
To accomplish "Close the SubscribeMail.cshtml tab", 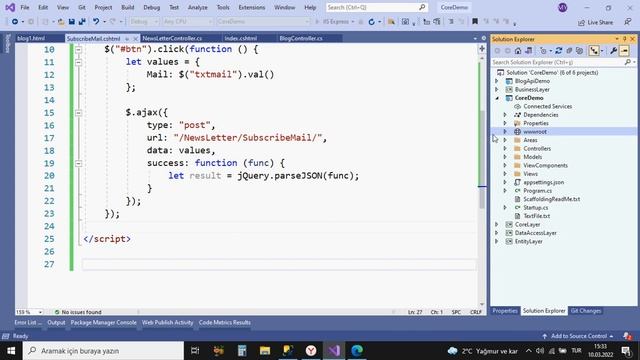I will coord(136,39).
